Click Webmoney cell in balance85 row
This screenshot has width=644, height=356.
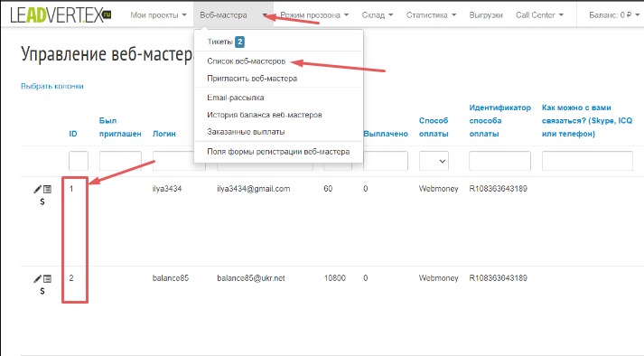pyautogui.click(x=439, y=278)
